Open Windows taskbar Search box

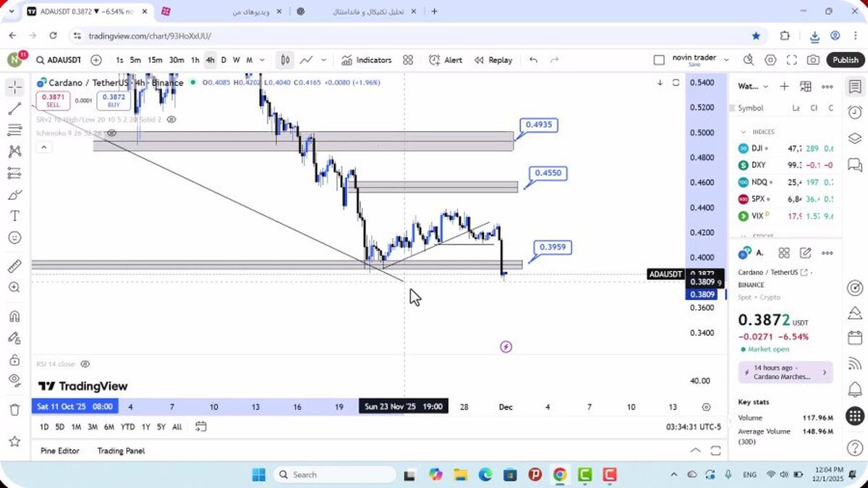pos(334,475)
